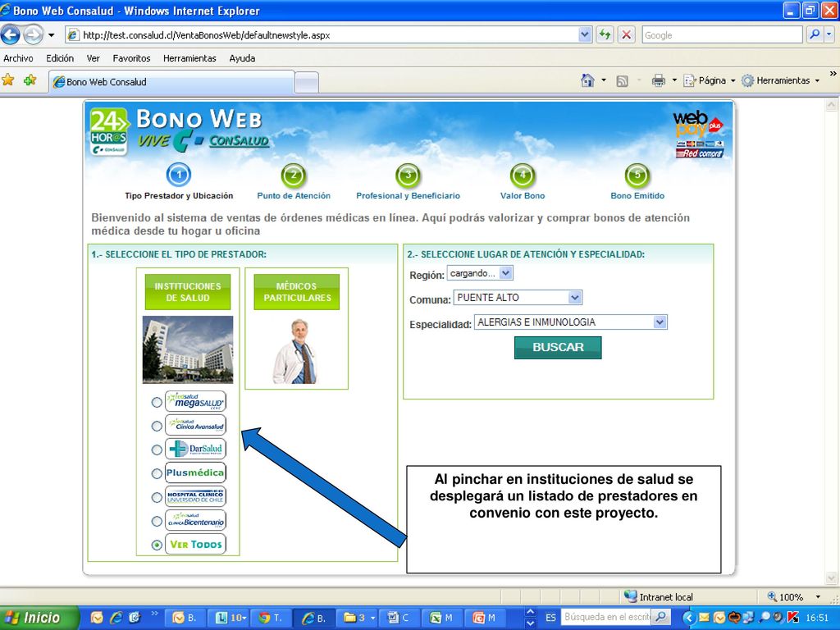Select the Ver Todos radio button

coord(157,545)
